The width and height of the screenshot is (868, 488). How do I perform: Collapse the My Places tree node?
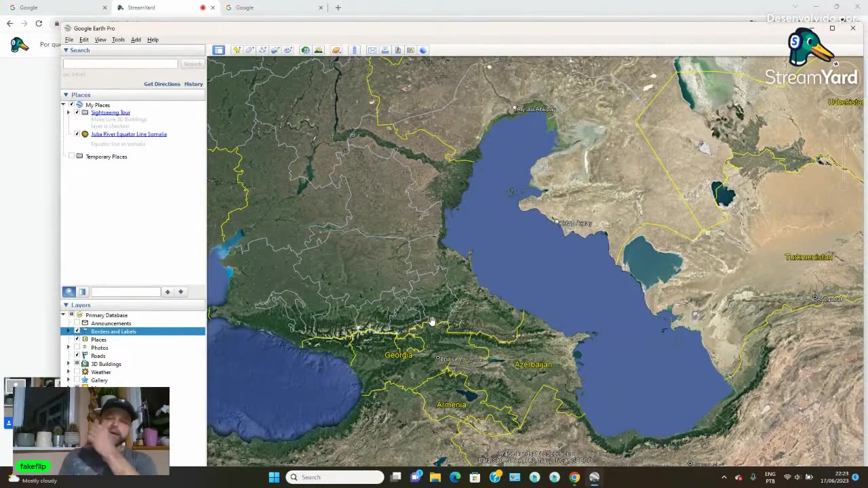(x=64, y=105)
